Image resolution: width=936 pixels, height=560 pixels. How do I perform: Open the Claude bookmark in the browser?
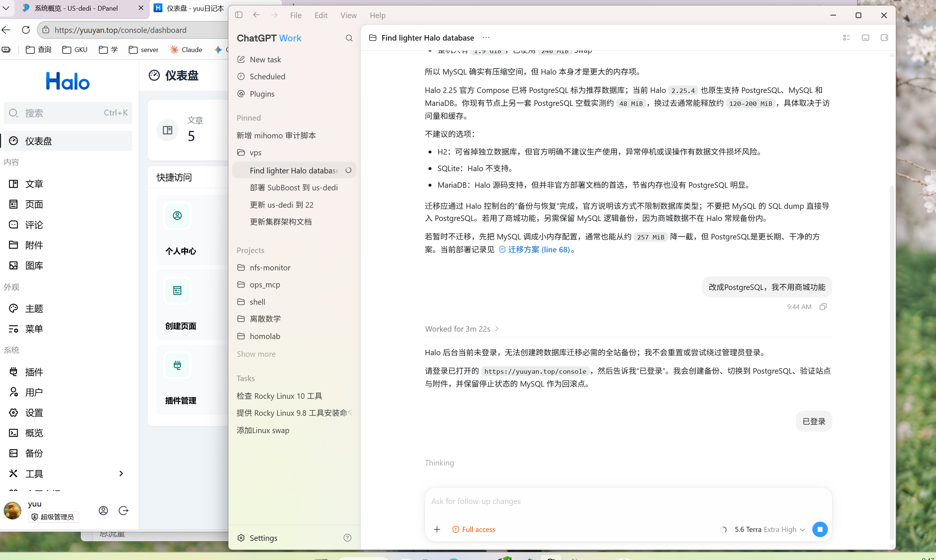click(x=186, y=49)
